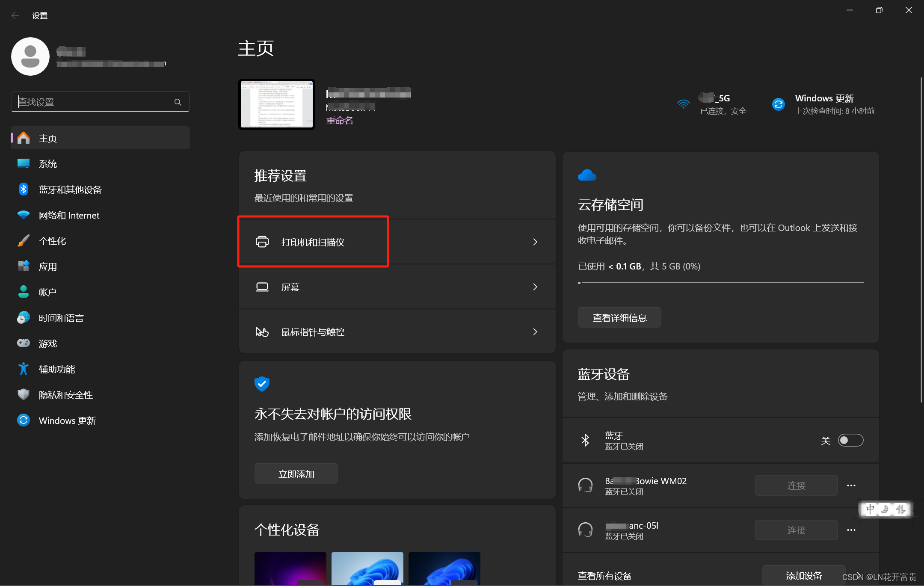Viewport: 924px width, 586px height.
Task: Open the 屏幕 row chevron arrow
Action: click(x=535, y=287)
